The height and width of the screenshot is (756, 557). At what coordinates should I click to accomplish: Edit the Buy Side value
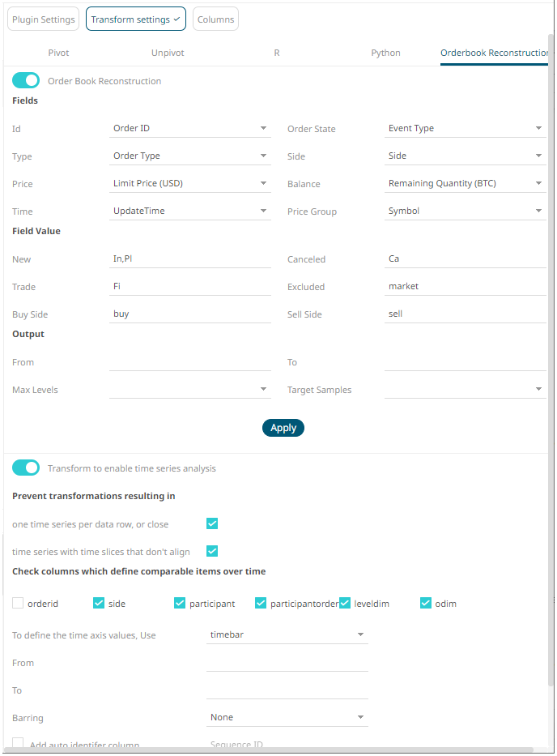tap(189, 314)
